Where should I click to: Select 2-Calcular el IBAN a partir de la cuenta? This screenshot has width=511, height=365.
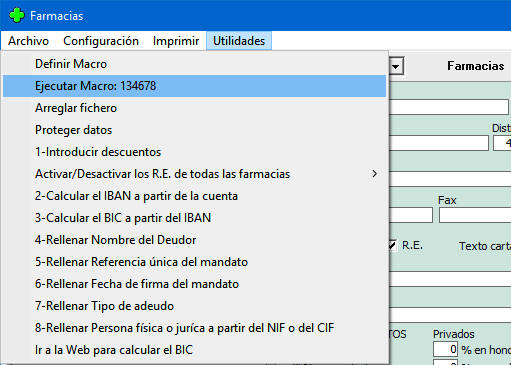tap(195, 196)
